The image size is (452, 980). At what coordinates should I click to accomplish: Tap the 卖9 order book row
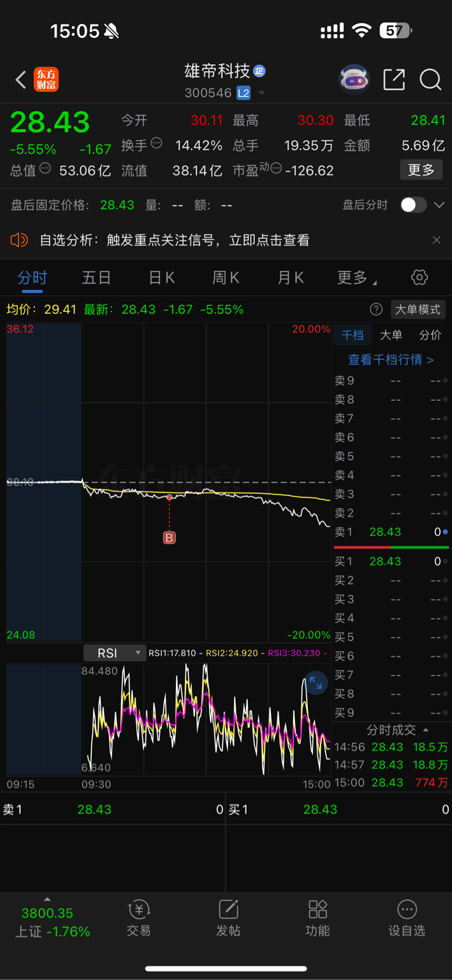point(391,381)
